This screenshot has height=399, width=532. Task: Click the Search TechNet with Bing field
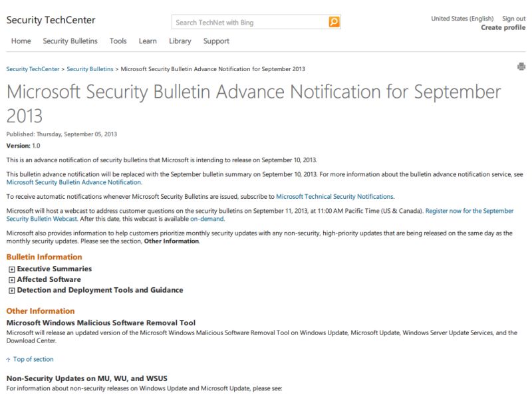(250, 23)
